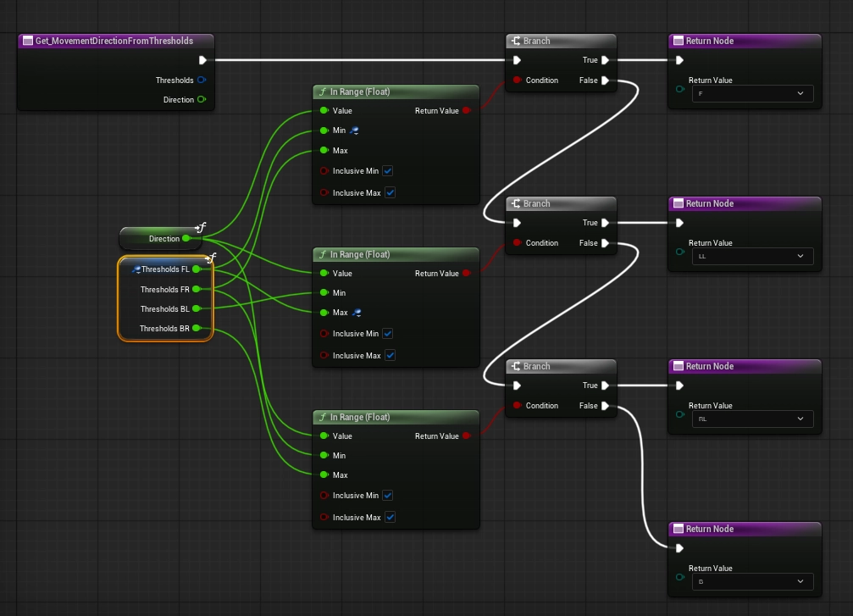This screenshot has width=853, height=616.
Task: Click the False exec pin on bottom Branch node
Action: tap(605, 405)
